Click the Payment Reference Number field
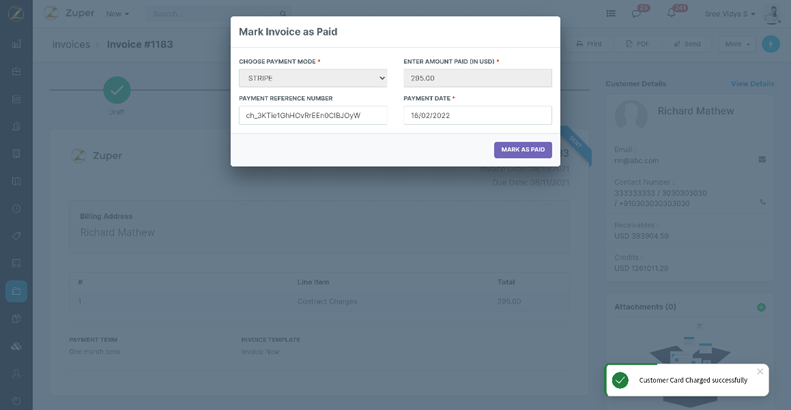 click(312, 115)
